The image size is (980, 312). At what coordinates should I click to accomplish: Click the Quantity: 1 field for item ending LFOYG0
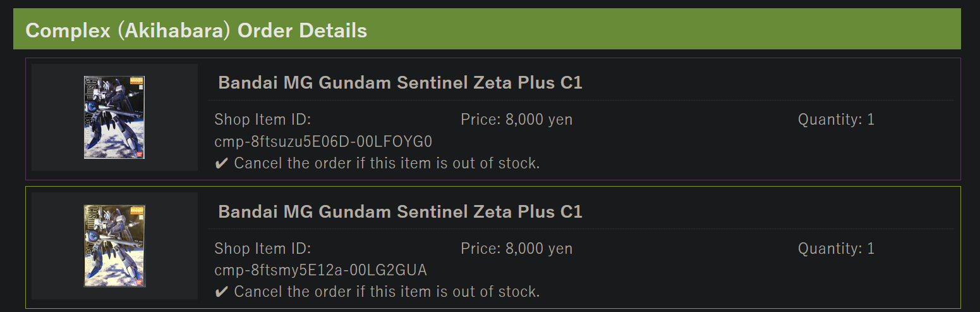[x=836, y=120]
